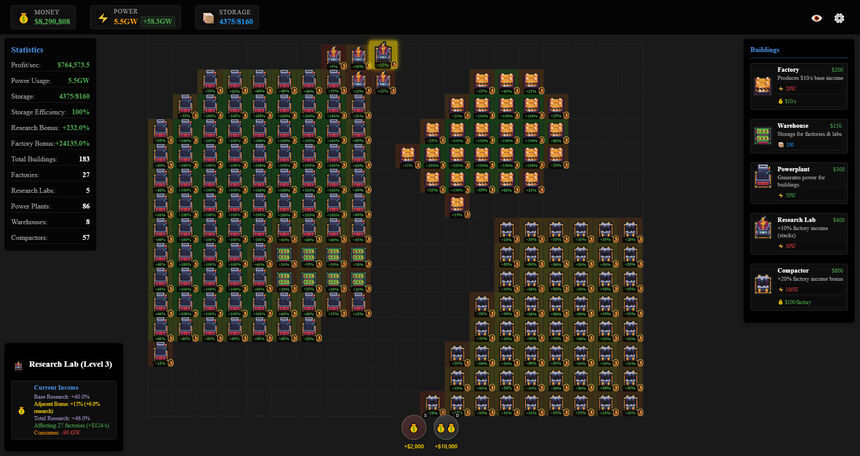The width and height of the screenshot is (860, 456).
Task: Select the Compactor building card icon
Action: (762, 285)
